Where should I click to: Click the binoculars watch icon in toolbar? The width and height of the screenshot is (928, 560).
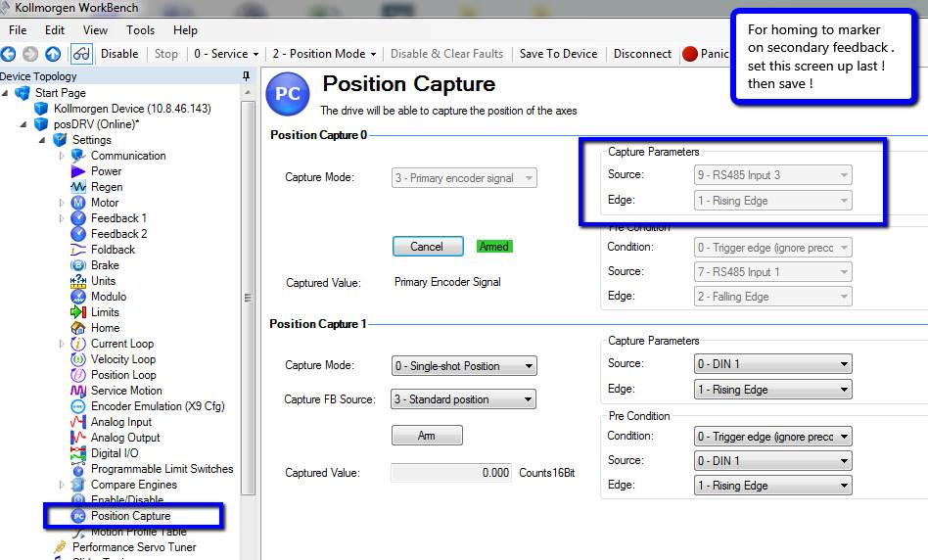tap(81, 54)
